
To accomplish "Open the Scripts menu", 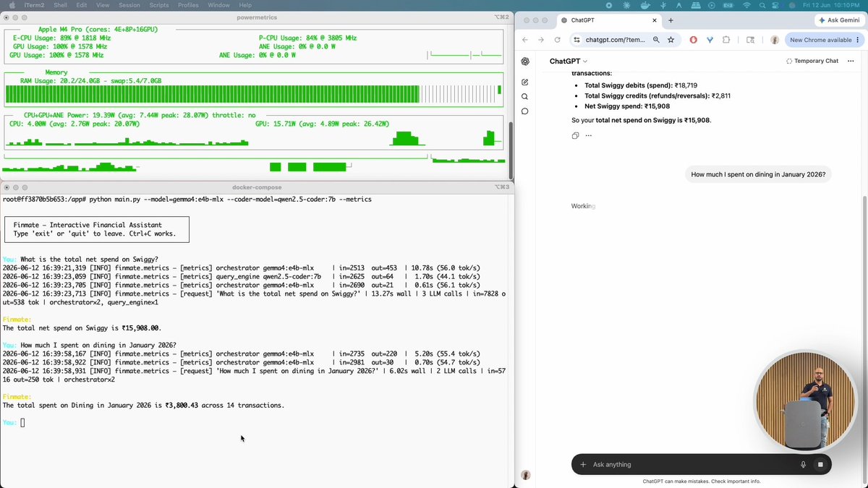I will click(x=158, y=5).
